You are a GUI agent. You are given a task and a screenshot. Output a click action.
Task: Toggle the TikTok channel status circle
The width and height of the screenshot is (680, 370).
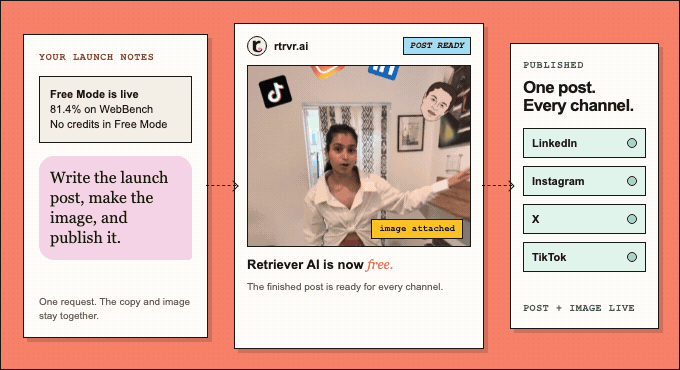[x=632, y=257]
